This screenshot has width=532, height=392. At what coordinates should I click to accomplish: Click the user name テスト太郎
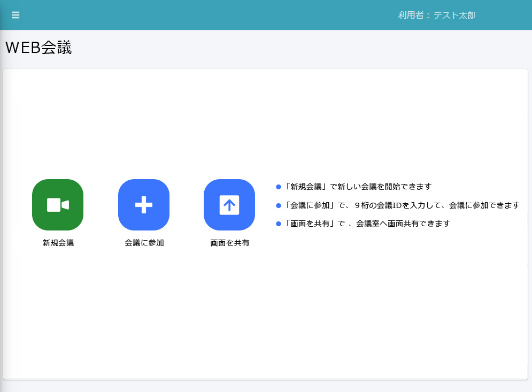click(x=454, y=16)
